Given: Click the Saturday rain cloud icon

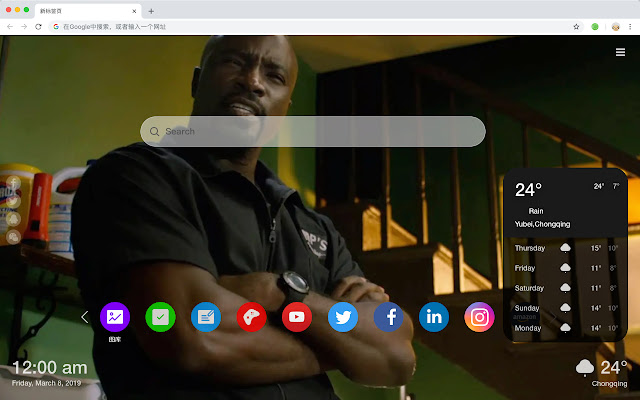Looking at the screenshot, I should (565, 288).
